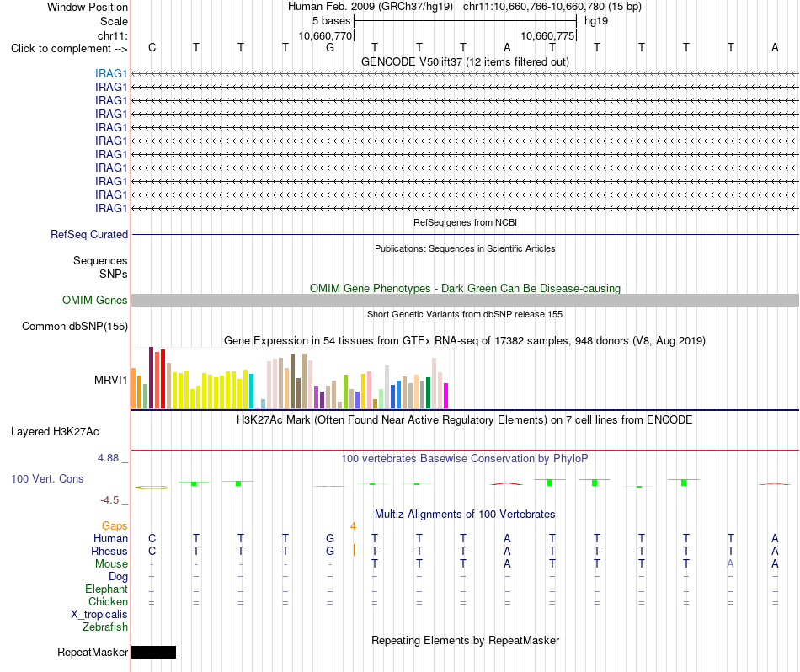This screenshot has width=800, height=672.
Task: Click the H3K27Ac Mark track title
Action: click(465, 420)
